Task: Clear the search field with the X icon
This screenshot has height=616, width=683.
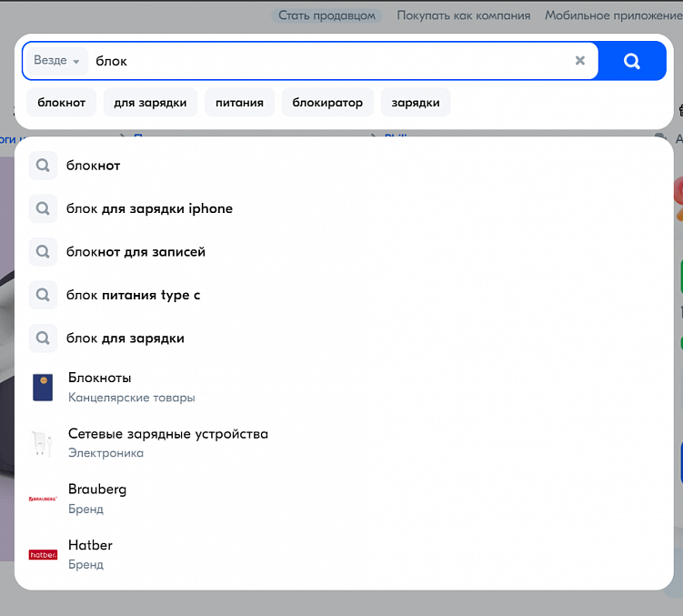Action: [x=579, y=61]
